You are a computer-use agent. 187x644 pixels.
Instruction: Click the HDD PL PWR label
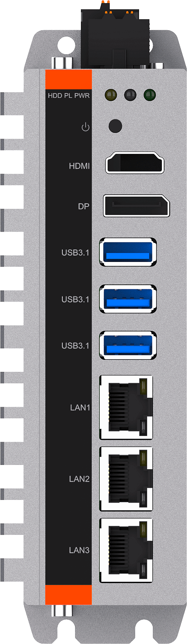pyautogui.click(x=69, y=95)
